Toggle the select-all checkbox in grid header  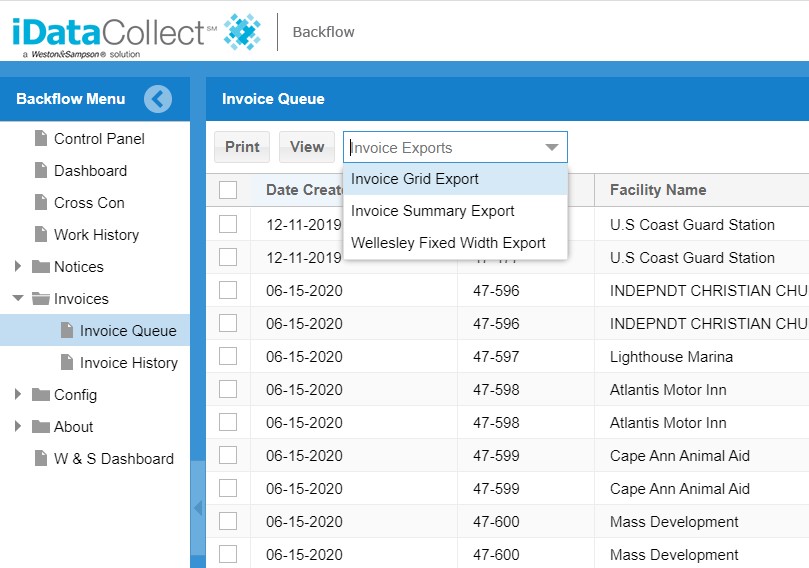(x=228, y=190)
